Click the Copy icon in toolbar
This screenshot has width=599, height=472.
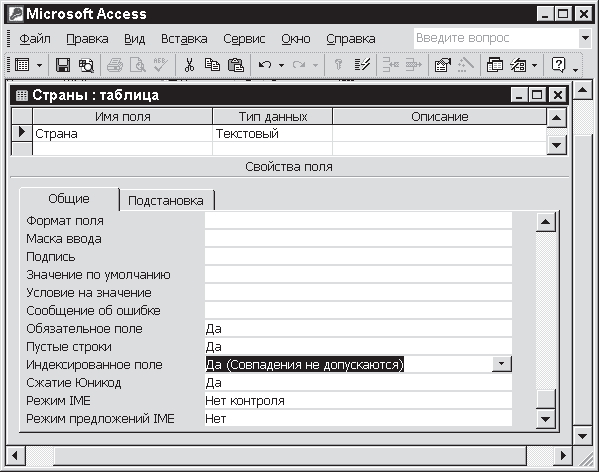tap(212, 65)
